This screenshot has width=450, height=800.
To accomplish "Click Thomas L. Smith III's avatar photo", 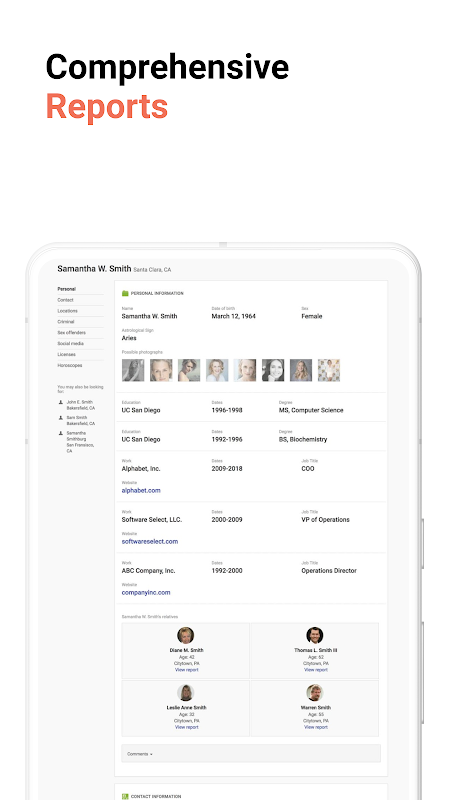I will pyautogui.click(x=315, y=635).
